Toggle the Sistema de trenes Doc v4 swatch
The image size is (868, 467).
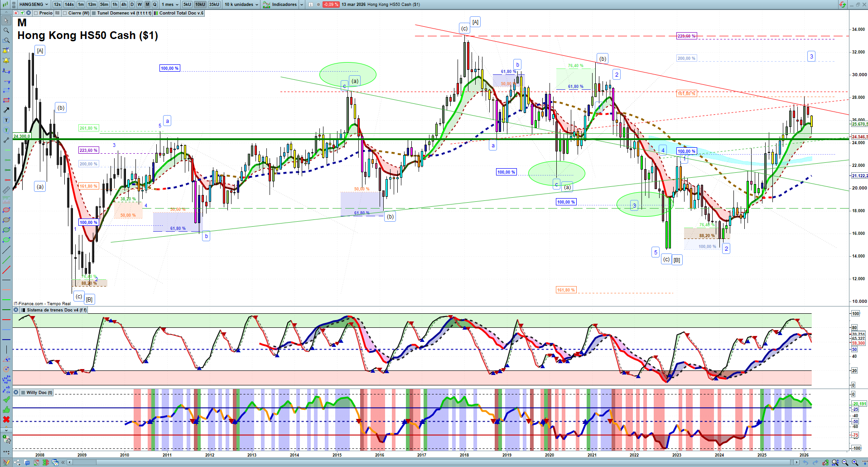[x=23, y=310]
